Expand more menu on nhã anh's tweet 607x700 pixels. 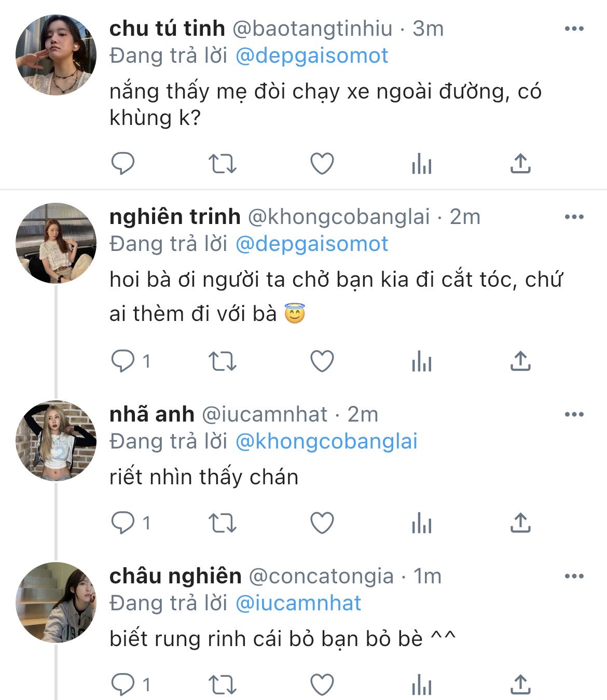574,414
